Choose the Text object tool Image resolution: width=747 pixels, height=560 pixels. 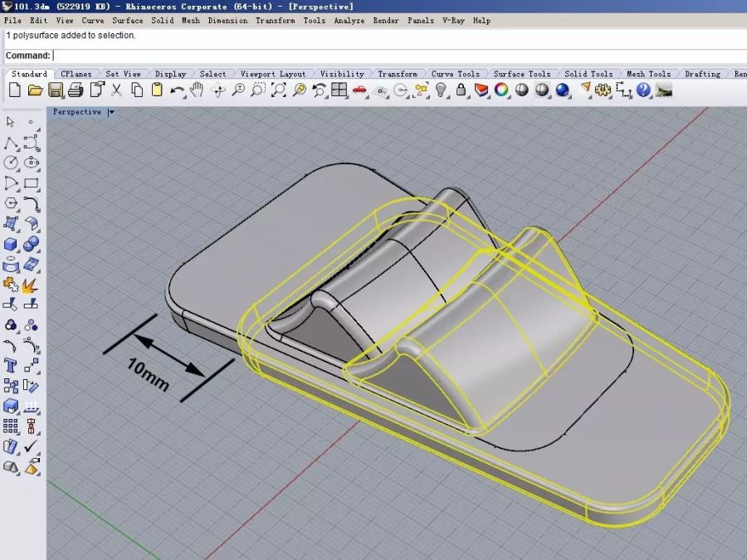11,365
